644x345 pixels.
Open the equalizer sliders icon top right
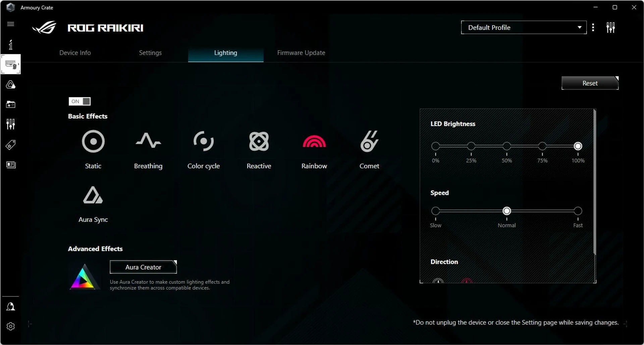(x=611, y=27)
